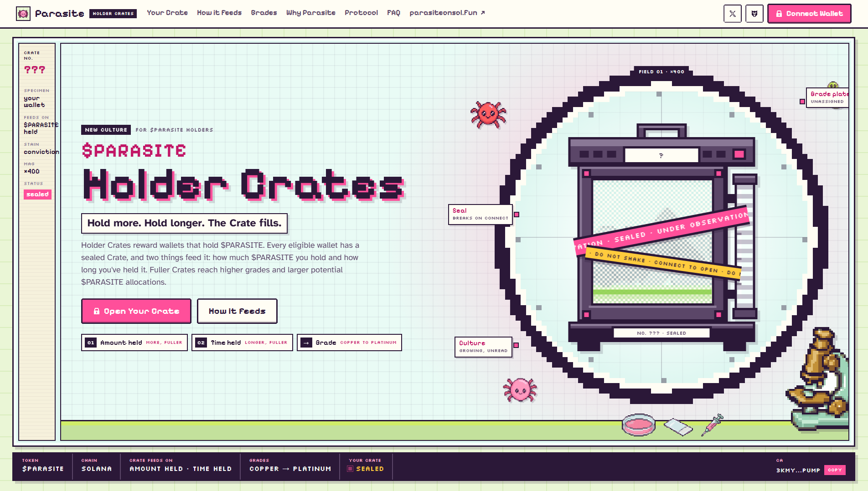Click the 3KMY...PUMP contract address
This screenshot has height=491, width=868.
(x=798, y=470)
